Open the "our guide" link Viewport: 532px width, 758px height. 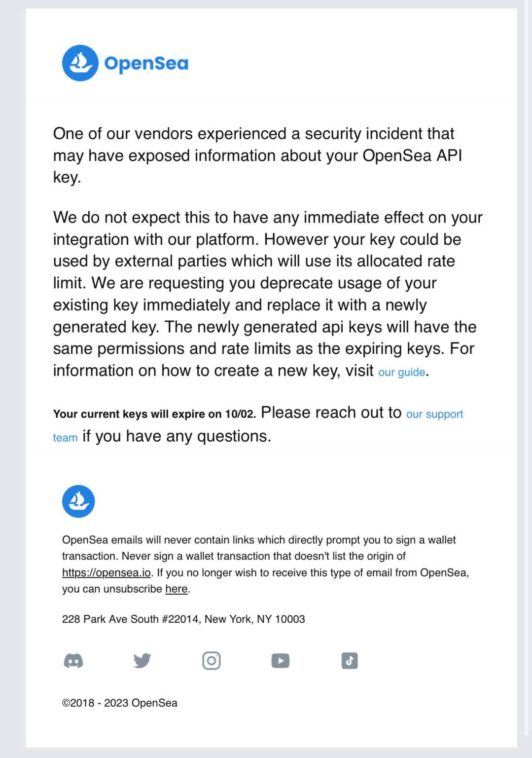(401, 372)
